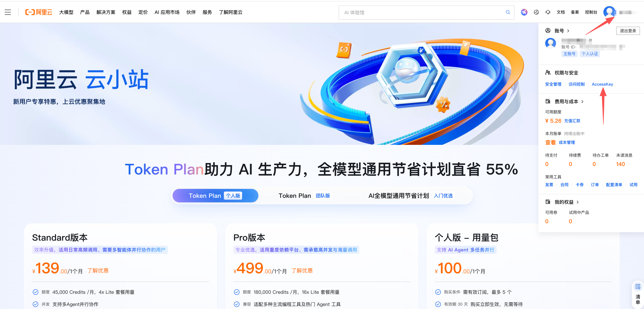The height and width of the screenshot is (309, 644).
Task: Focus the AI 体验馆 search field
Action: coord(426,12)
